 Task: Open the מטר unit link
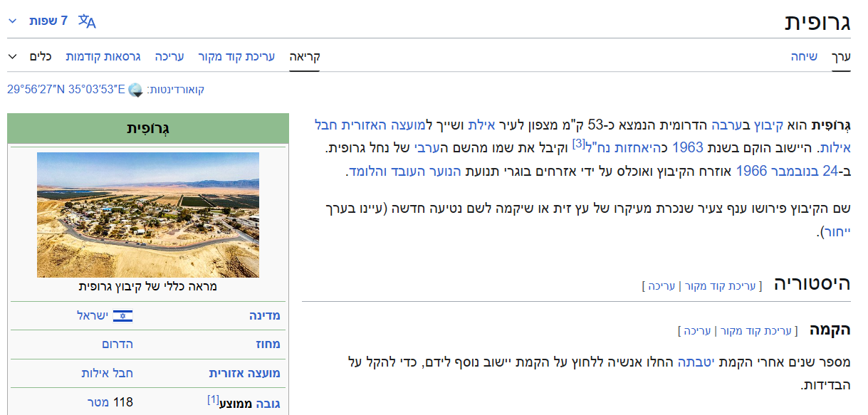[97, 403]
